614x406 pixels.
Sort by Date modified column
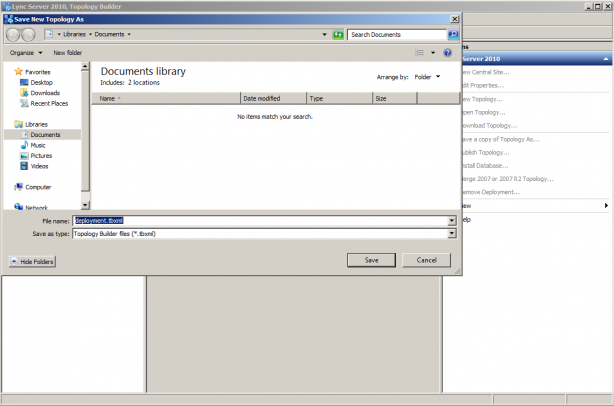[x=273, y=98]
